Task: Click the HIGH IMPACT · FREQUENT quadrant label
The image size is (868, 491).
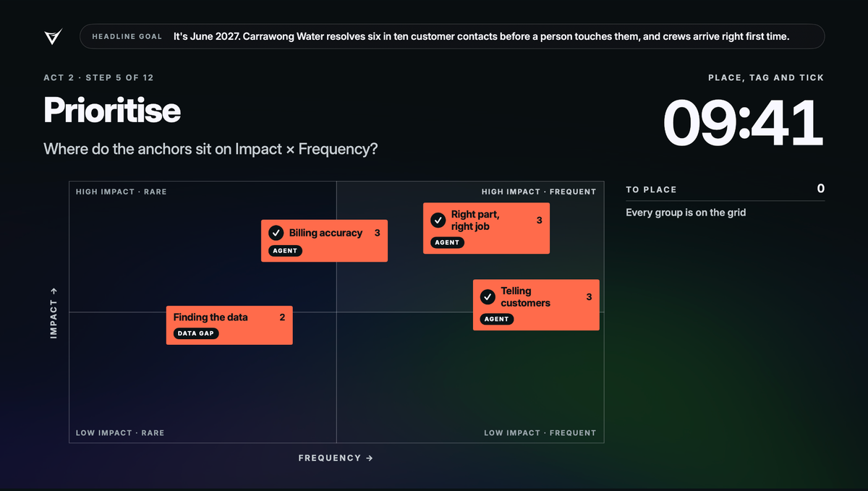Action: click(539, 192)
